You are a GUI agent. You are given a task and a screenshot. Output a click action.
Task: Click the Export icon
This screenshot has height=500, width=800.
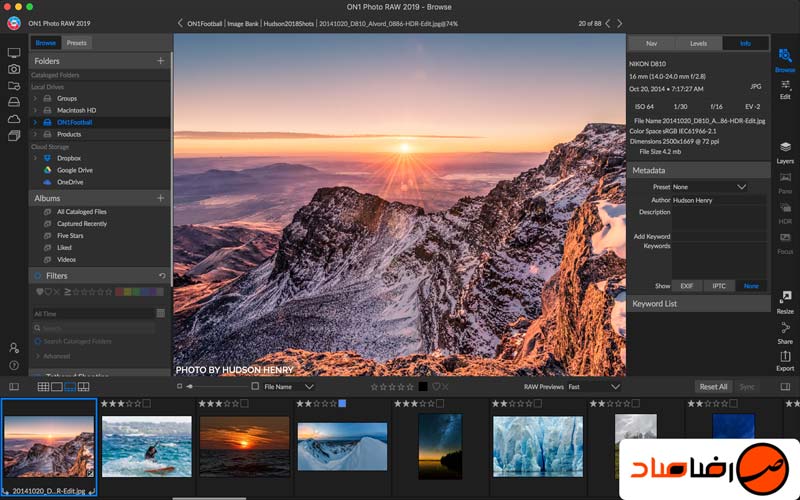click(785, 360)
